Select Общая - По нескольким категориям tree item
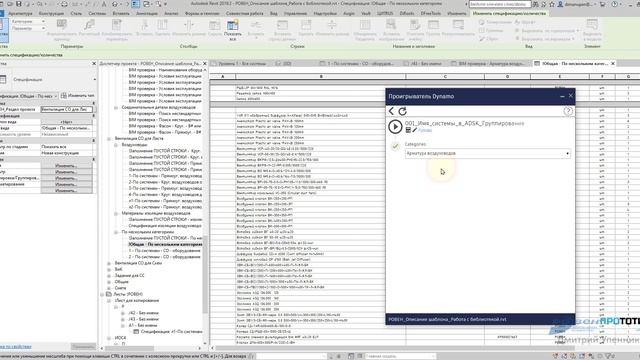Viewport: 640px width, 360px height. pos(165,244)
